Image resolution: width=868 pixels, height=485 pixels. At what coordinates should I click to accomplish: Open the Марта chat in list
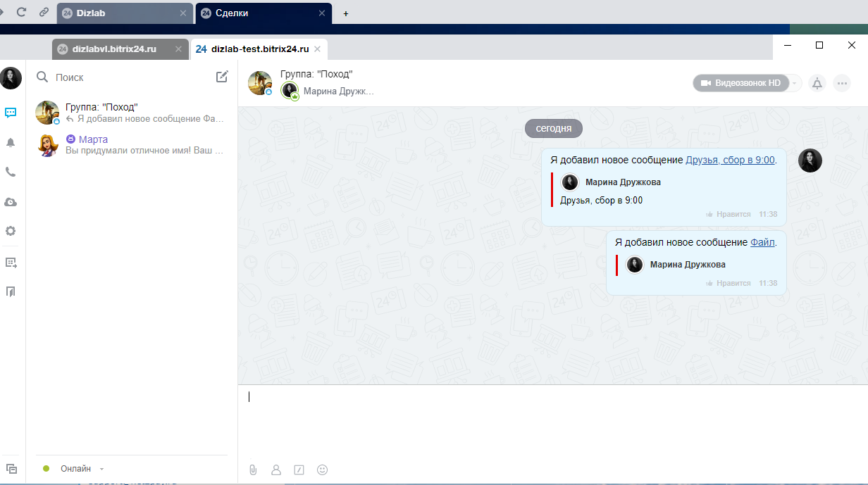point(132,145)
